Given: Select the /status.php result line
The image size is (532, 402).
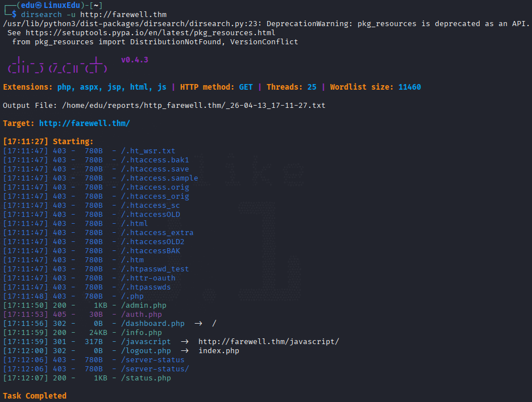Looking at the screenshot, I should (87, 378).
